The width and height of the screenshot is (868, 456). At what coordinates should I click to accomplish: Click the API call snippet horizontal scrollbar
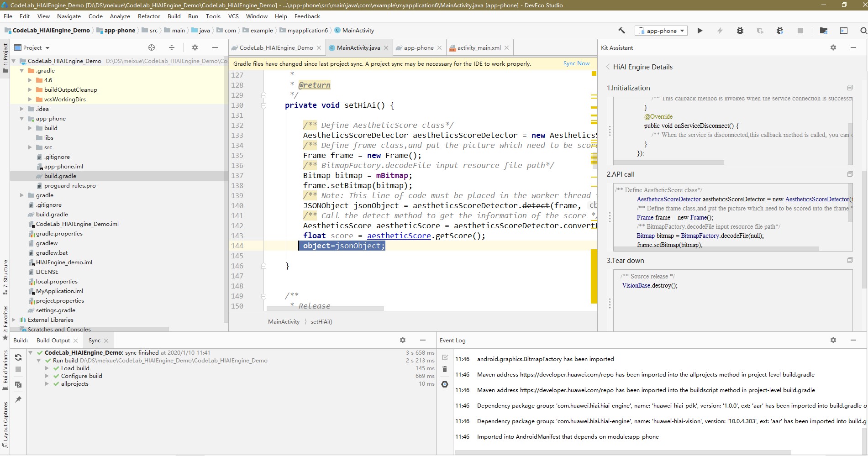tap(716, 249)
